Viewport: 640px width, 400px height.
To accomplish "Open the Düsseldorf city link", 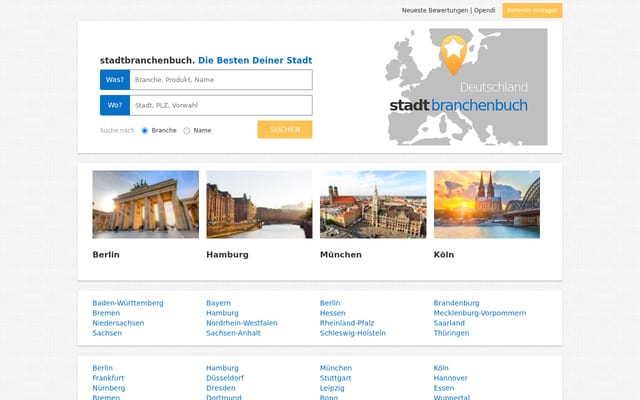I will [225, 378].
